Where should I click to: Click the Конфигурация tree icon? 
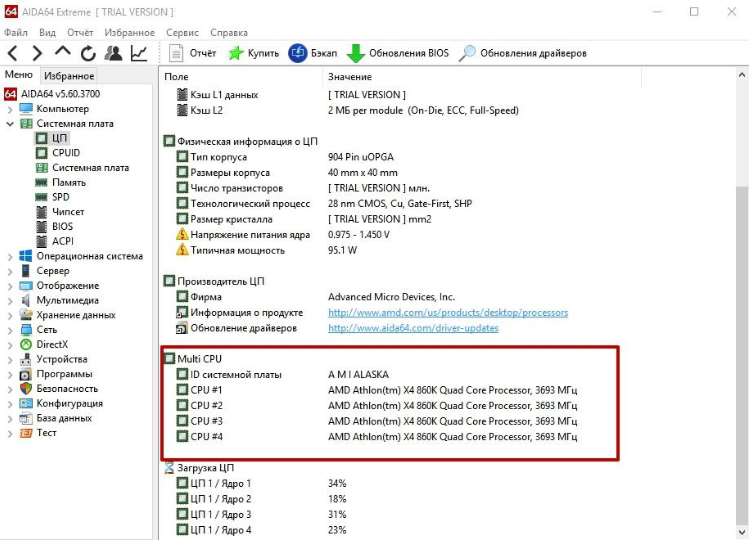25,404
